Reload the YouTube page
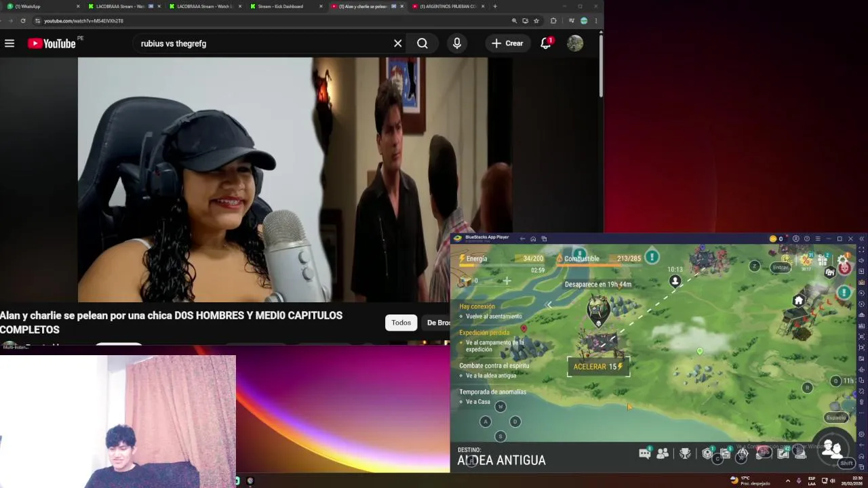Viewport: 868px width, 488px height. coord(22,21)
